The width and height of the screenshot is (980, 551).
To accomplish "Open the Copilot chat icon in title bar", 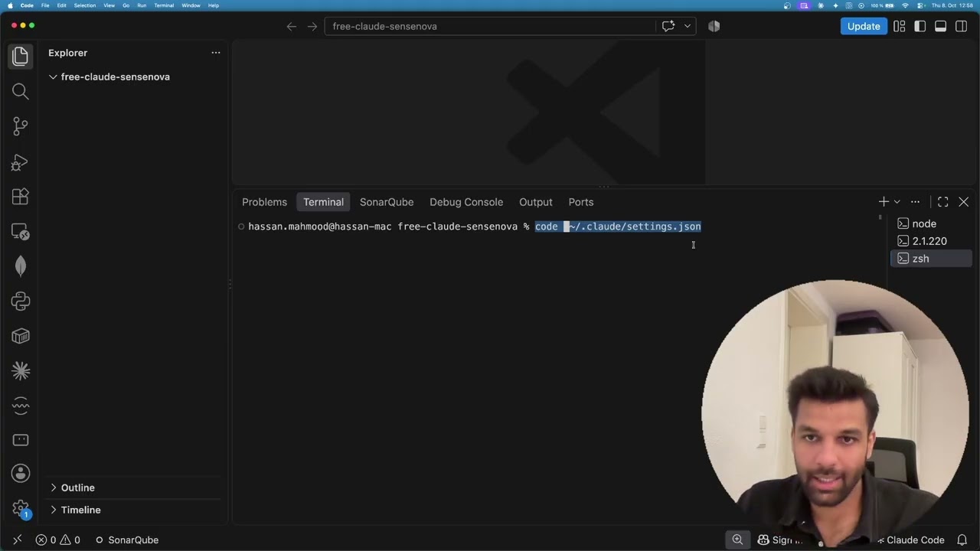I will [x=668, y=26].
